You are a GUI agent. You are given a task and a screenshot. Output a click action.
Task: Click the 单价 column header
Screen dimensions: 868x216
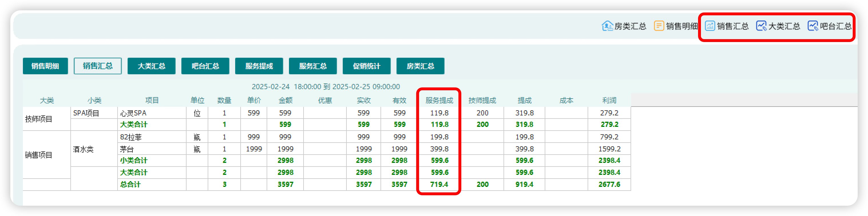pos(254,100)
